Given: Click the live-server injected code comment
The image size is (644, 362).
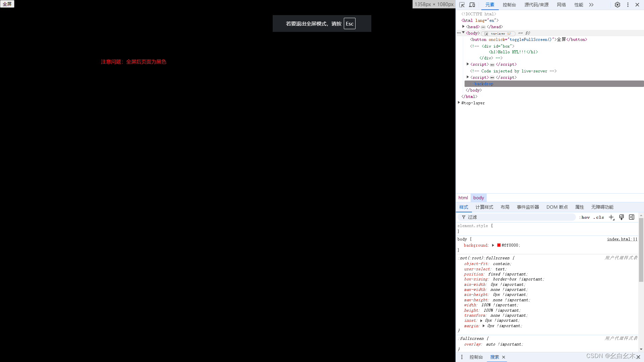Looking at the screenshot, I should [x=513, y=71].
